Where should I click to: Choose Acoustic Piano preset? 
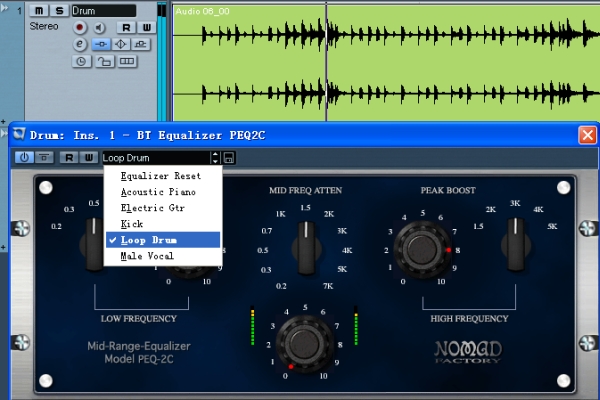point(163,192)
